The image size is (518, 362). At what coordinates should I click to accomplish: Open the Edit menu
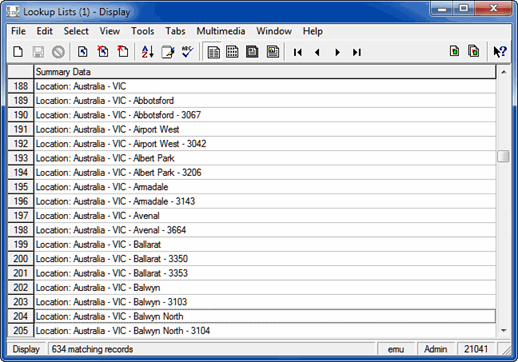(44, 31)
